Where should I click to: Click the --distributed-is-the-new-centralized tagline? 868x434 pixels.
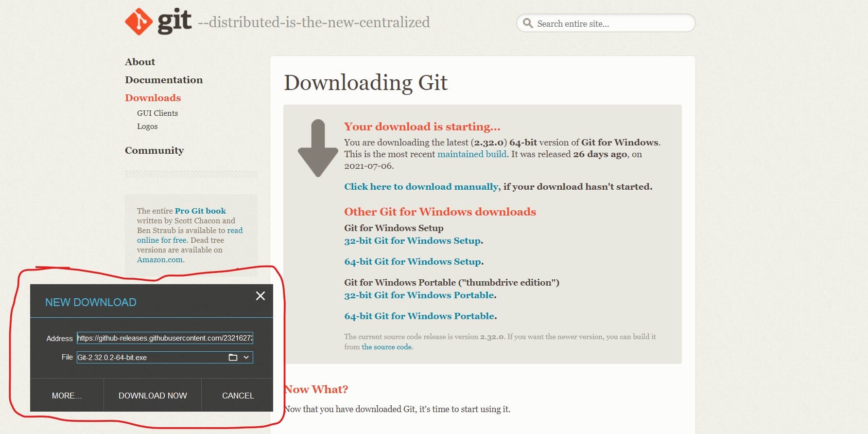(x=314, y=22)
